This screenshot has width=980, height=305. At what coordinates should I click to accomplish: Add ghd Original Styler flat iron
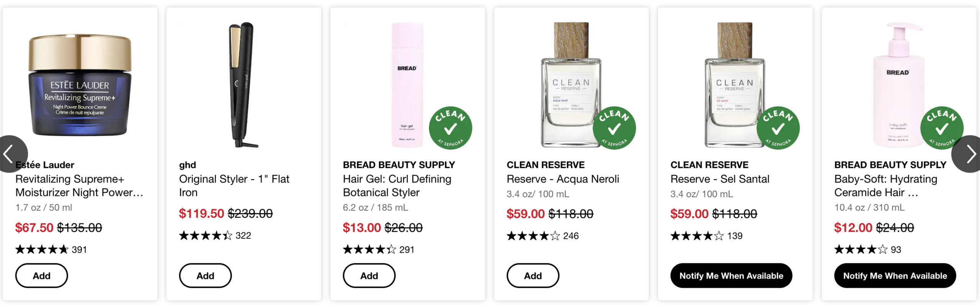pos(205,276)
